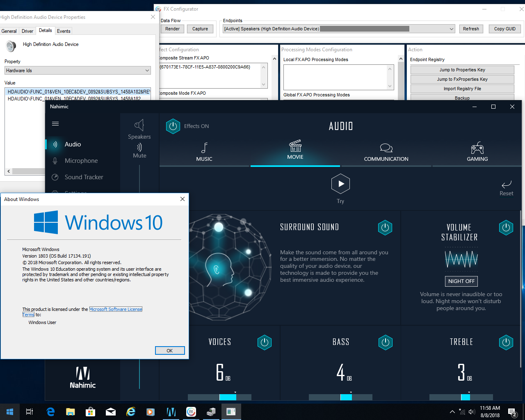The width and height of the screenshot is (525, 420).
Task: Click OK in About Windows dialog
Action: [170, 351]
